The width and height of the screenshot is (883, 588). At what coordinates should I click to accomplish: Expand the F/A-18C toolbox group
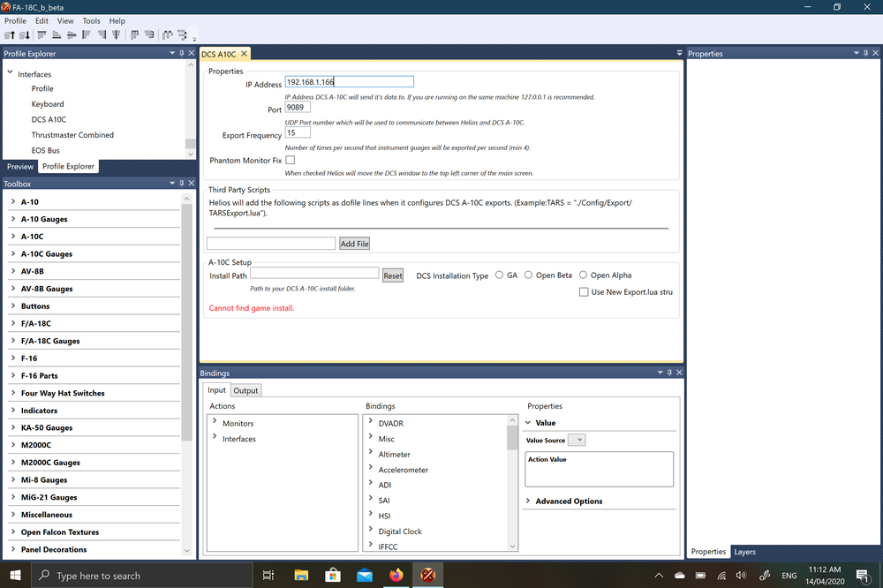[x=13, y=323]
